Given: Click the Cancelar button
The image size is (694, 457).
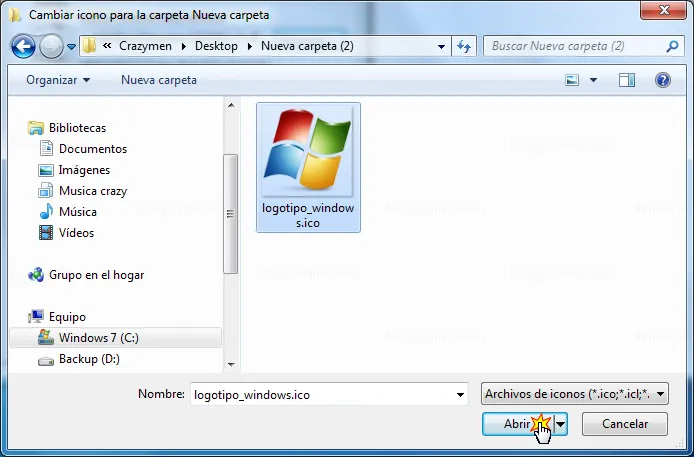Looking at the screenshot, I should pyautogui.click(x=625, y=424).
